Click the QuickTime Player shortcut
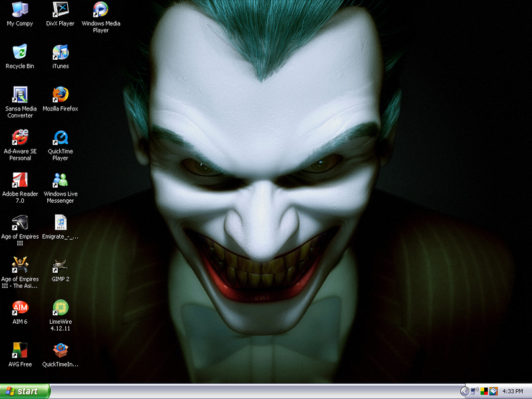Screen dimensions: 532x399 point(60,138)
